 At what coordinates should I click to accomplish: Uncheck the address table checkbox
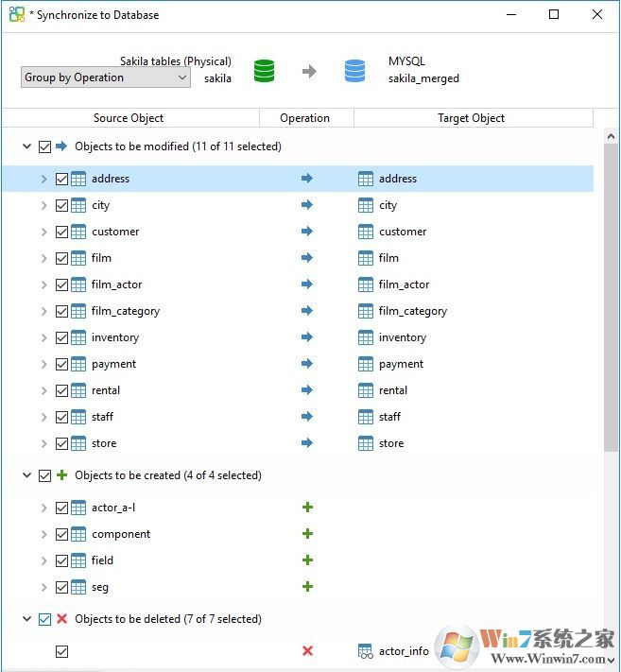click(x=61, y=179)
